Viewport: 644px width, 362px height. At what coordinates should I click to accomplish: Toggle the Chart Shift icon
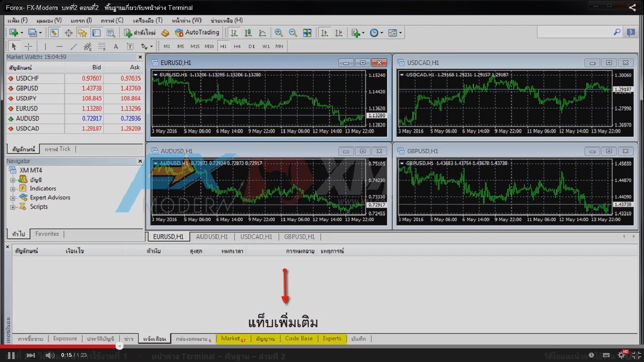coord(339,33)
